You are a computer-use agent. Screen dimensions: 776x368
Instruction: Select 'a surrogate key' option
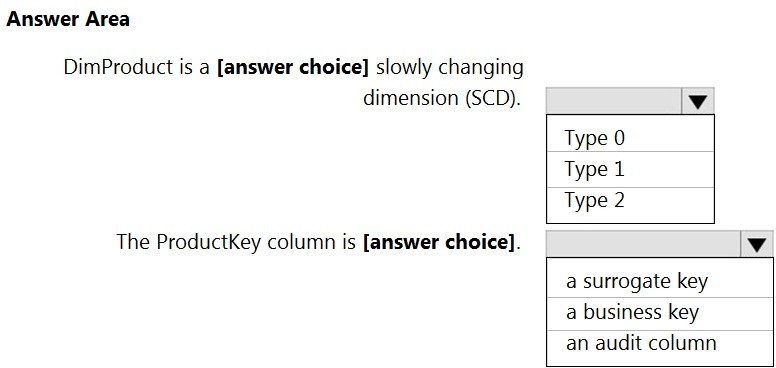[660, 280]
